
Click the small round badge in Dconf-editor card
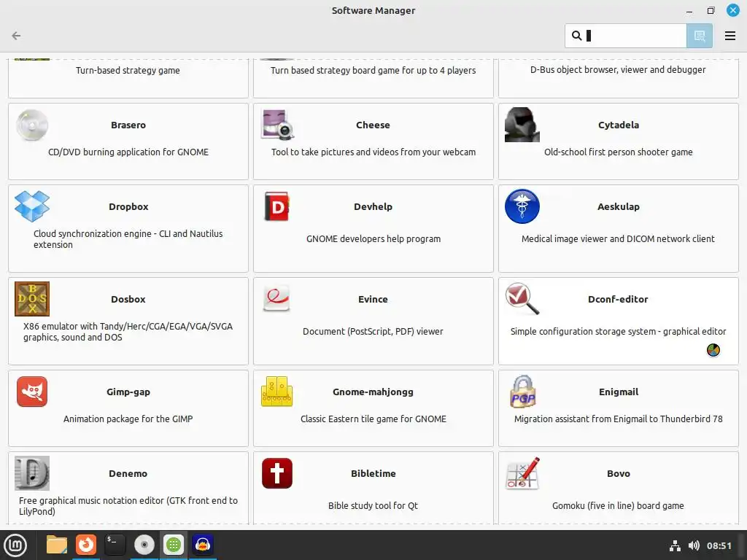click(x=713, y=350)
